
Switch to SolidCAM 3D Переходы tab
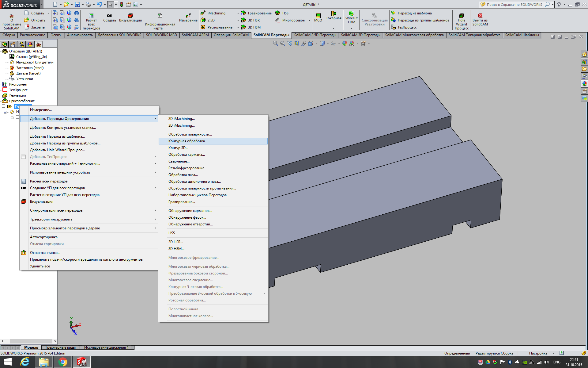pos(360,35)
